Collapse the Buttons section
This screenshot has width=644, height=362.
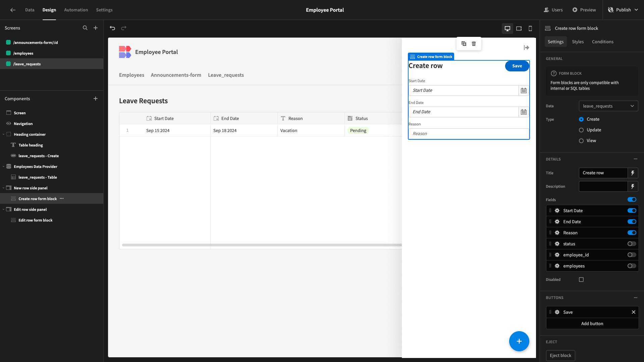pos(636,298)
